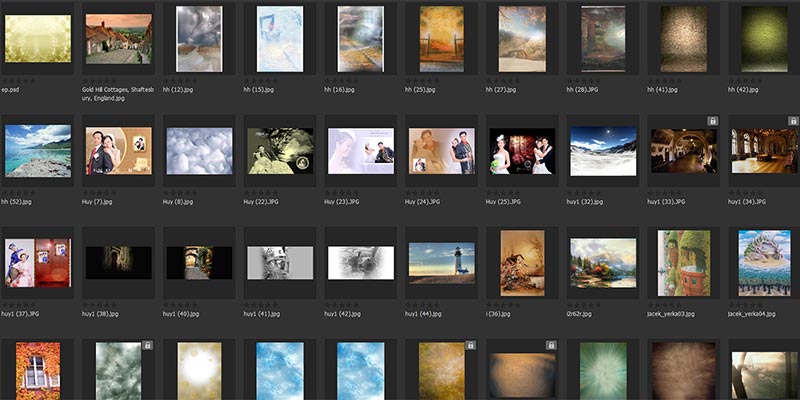Click the file name Huy (24).JPG
Screen dimensions: 800x400
422,202
